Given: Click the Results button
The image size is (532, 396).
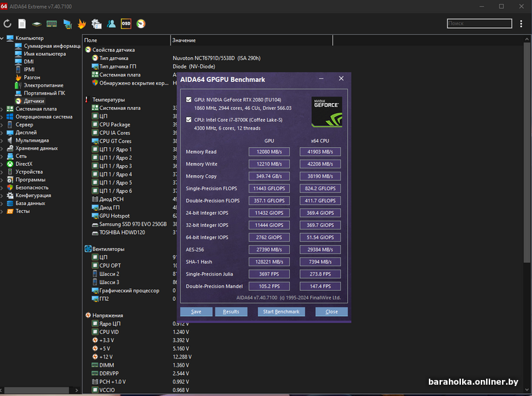Looking at the screenshot, I should pyautogui.click(x=231, y=311).
